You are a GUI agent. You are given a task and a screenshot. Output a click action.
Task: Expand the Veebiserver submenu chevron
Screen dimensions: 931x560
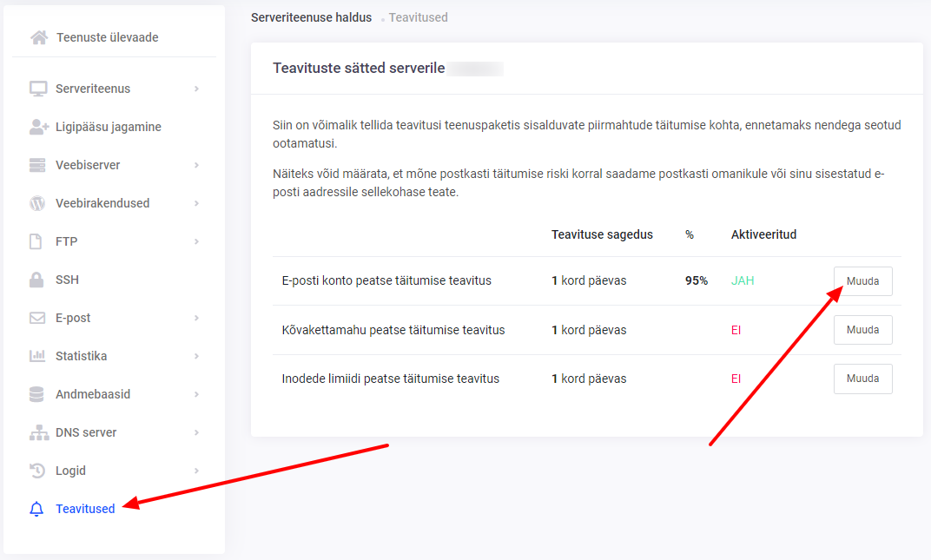[197, 165]
